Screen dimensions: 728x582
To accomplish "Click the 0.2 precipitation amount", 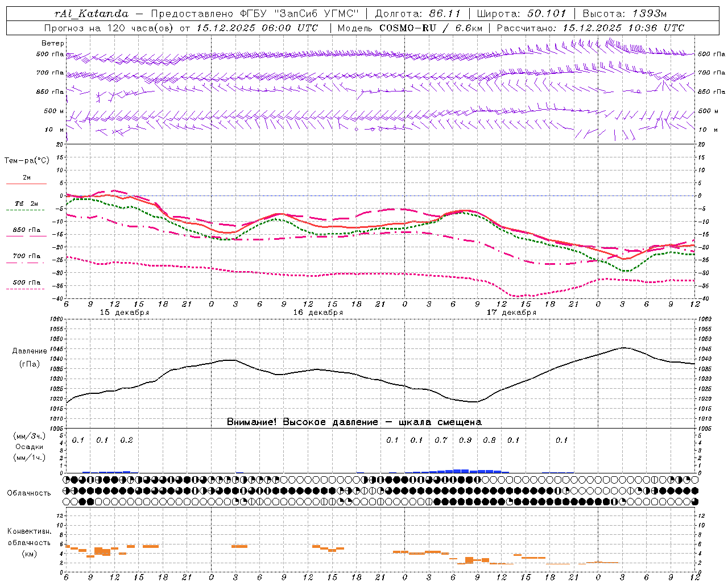I will click(126, 440).
